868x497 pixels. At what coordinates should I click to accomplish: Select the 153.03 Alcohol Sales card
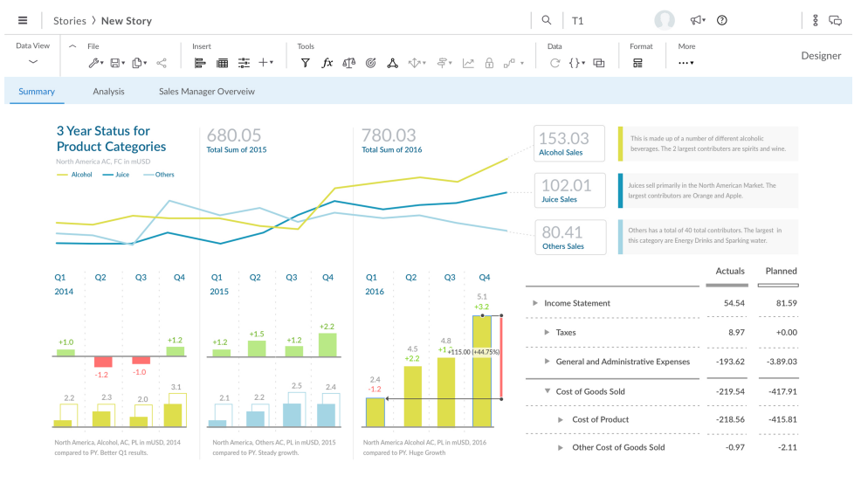coord(569,143)
